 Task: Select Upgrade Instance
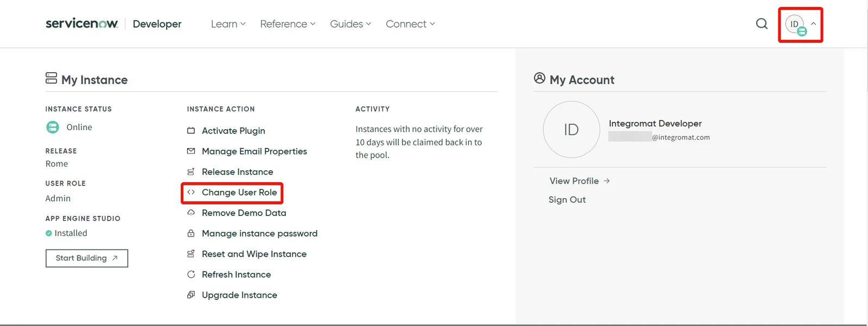click(x=239, y=295)
